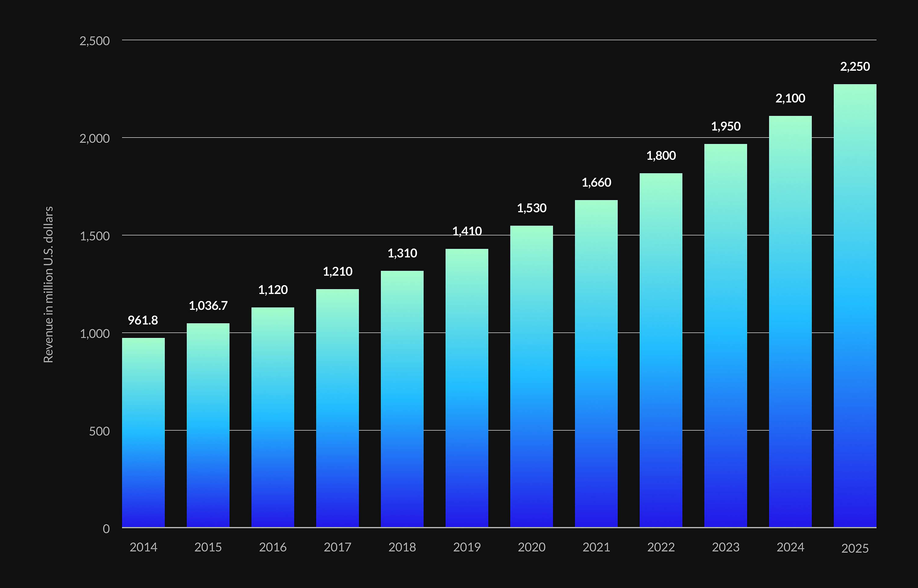
Task: Select the 2018 bar
Action: (402, 399)
